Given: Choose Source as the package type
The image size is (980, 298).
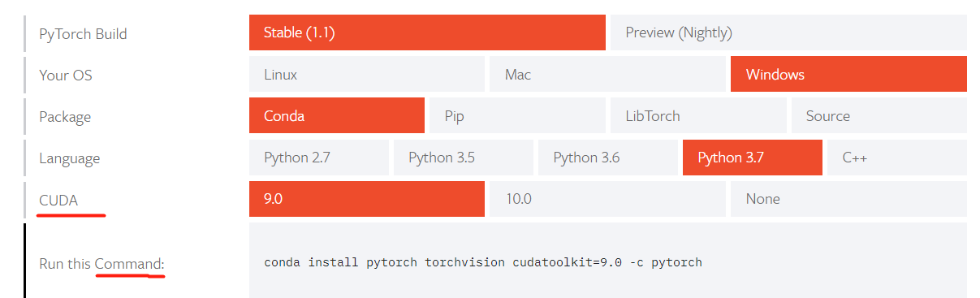Looking at the screenshot, I should [879, 115].
